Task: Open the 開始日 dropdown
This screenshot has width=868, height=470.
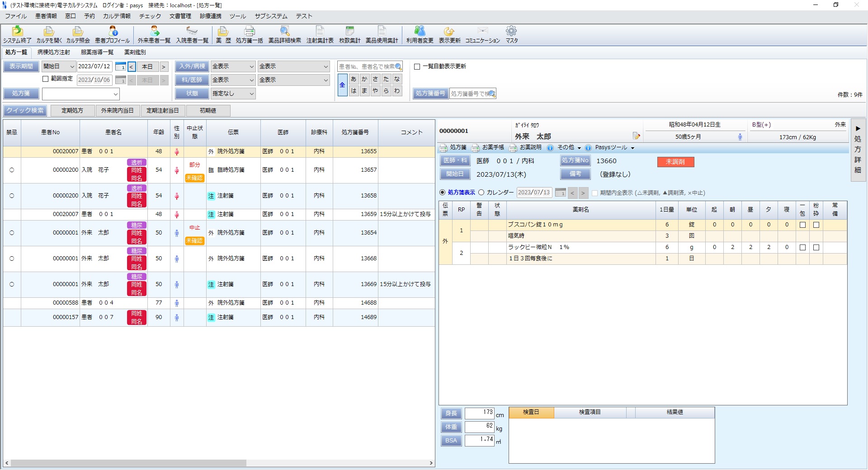Action: pos(59,66)
